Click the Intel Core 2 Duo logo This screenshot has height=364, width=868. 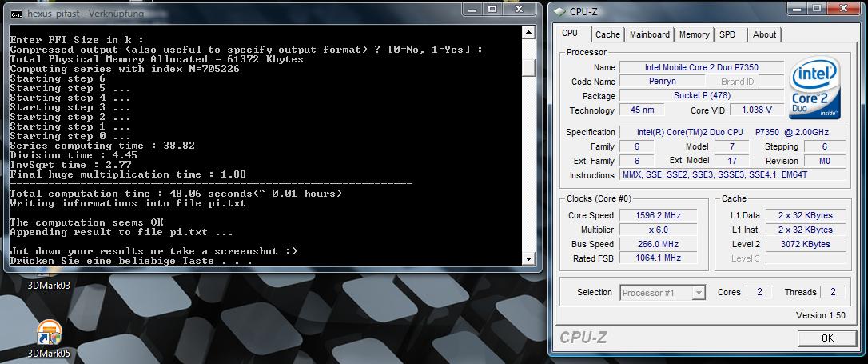point(815,89)
